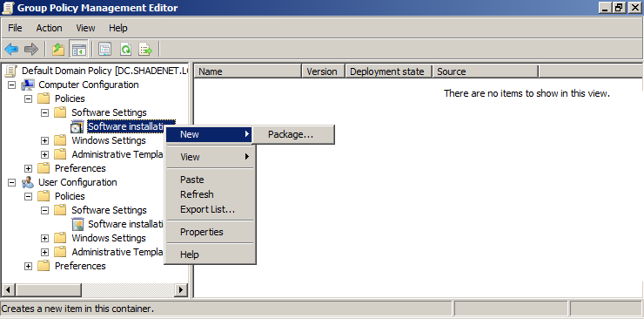Click the Up one level folder icon
The width and height of the screenshot is (644, 319).
pos(58,50)
